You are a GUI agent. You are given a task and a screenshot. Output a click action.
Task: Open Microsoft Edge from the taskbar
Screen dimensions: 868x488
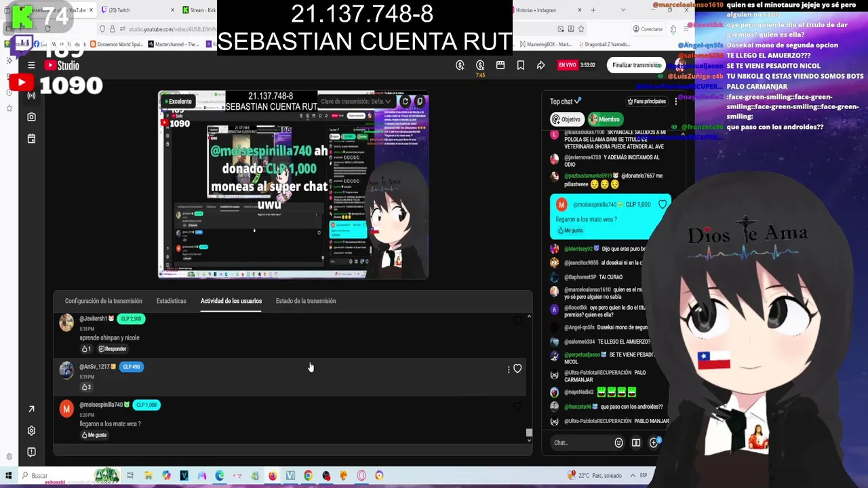[220, 476]
